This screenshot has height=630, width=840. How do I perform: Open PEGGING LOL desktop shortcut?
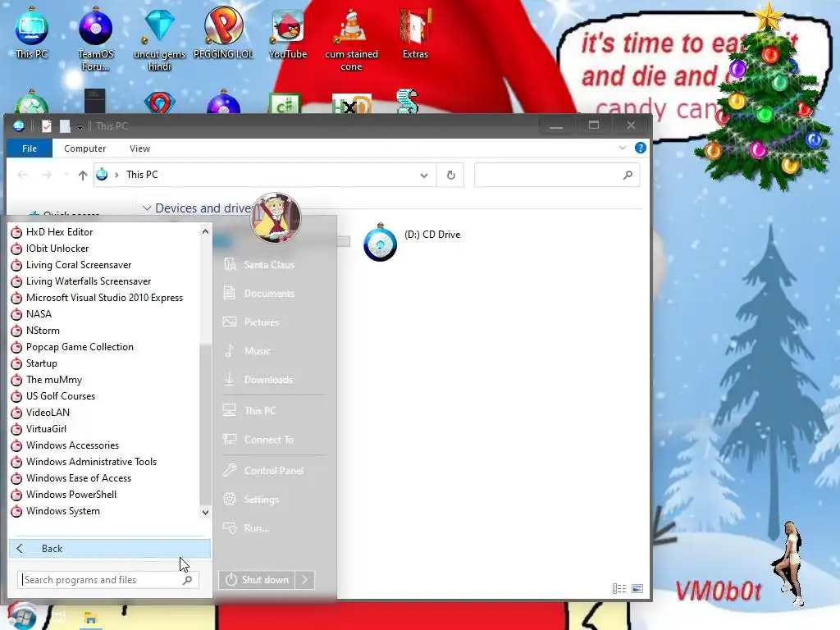click(223, 33)
